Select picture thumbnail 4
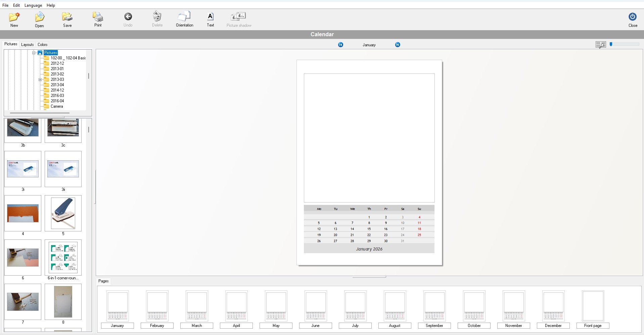 (23, 213)
